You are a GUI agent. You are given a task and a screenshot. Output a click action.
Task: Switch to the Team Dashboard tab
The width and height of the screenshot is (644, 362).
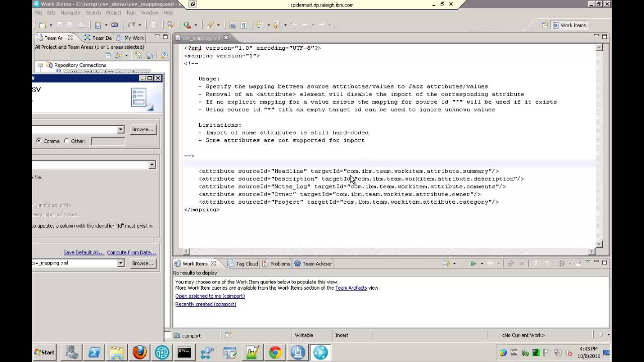coord(98,38)
